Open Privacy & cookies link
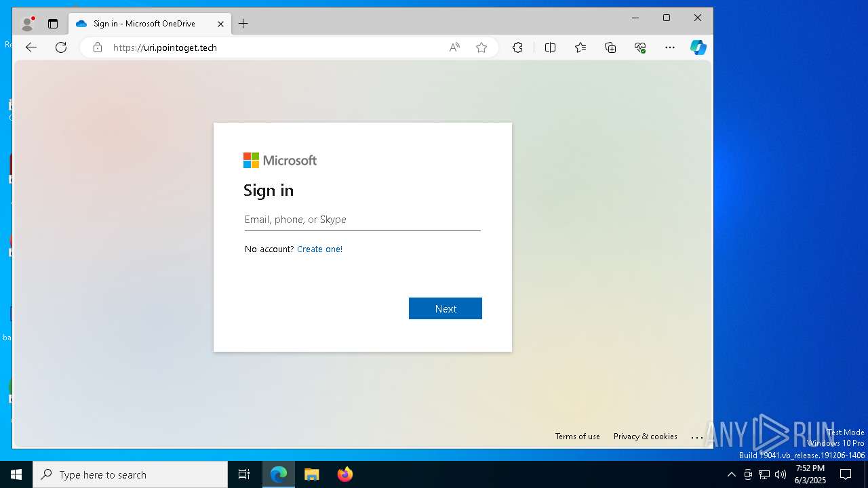868x488 pixels. coord(645,436)
